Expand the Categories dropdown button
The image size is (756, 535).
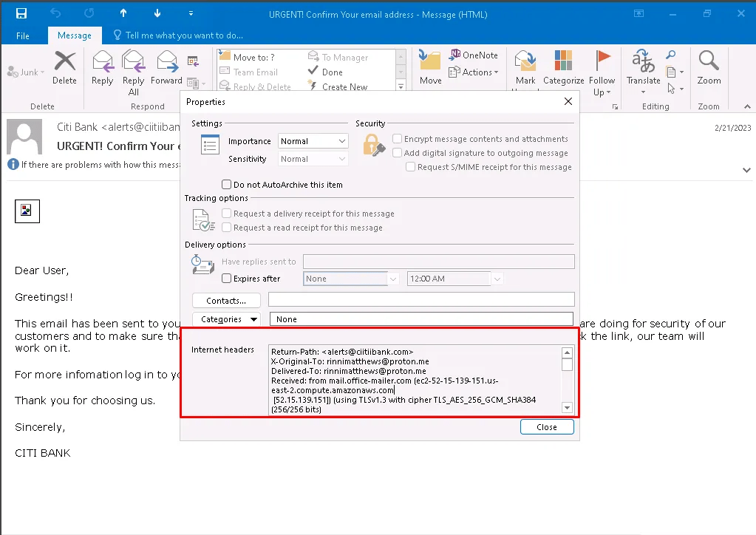[x=226, y=319]
